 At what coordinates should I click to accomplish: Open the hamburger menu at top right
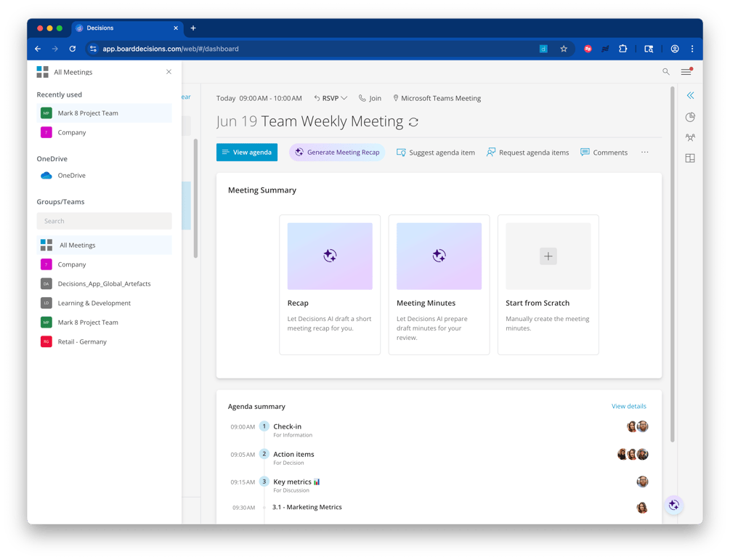[x=686, y=71]
